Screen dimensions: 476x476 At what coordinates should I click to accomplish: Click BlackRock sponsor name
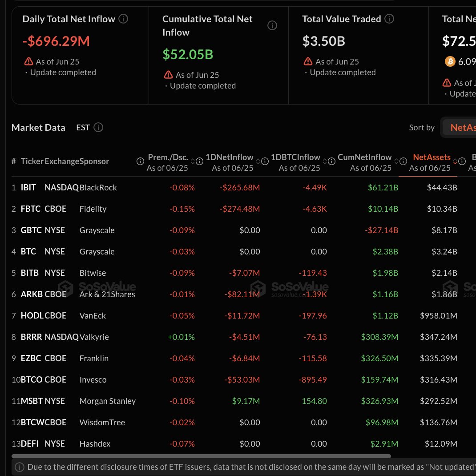pyautogui.click(x=98, y=188)
